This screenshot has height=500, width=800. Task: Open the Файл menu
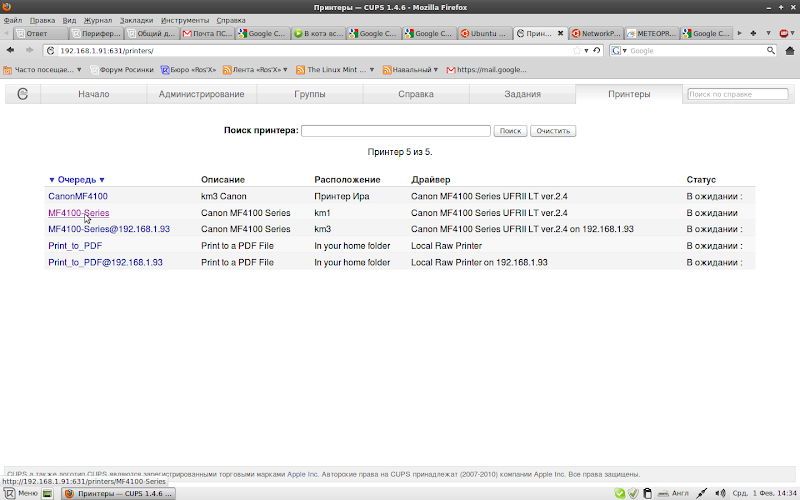coord(13,20)
